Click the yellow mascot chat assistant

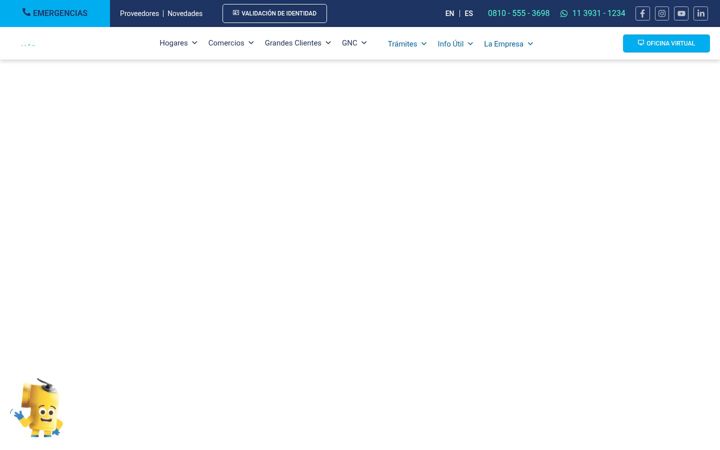click(x=37, y=408)
